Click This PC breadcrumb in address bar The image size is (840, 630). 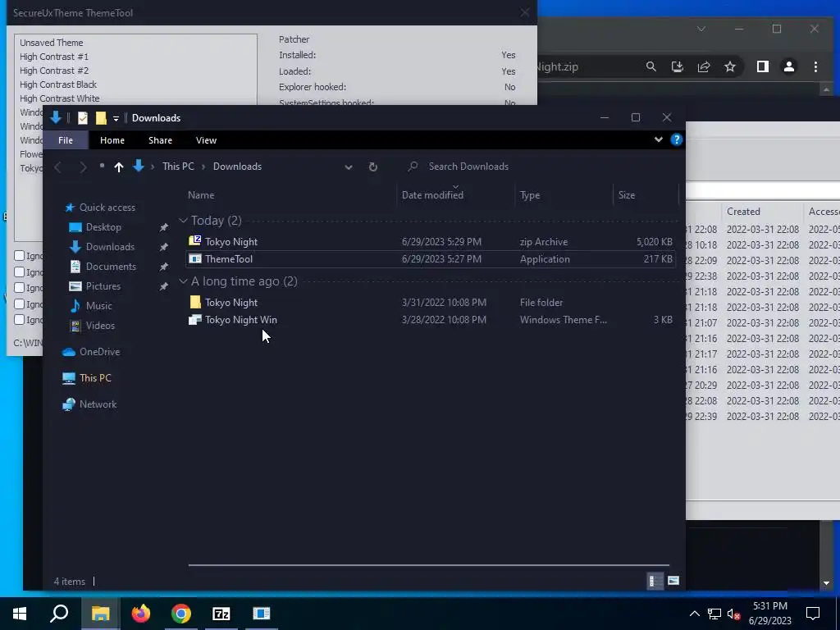178,167
